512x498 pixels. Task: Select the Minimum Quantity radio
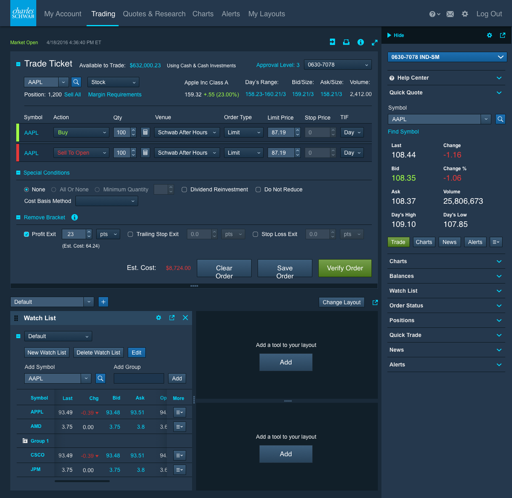(97, 189)
